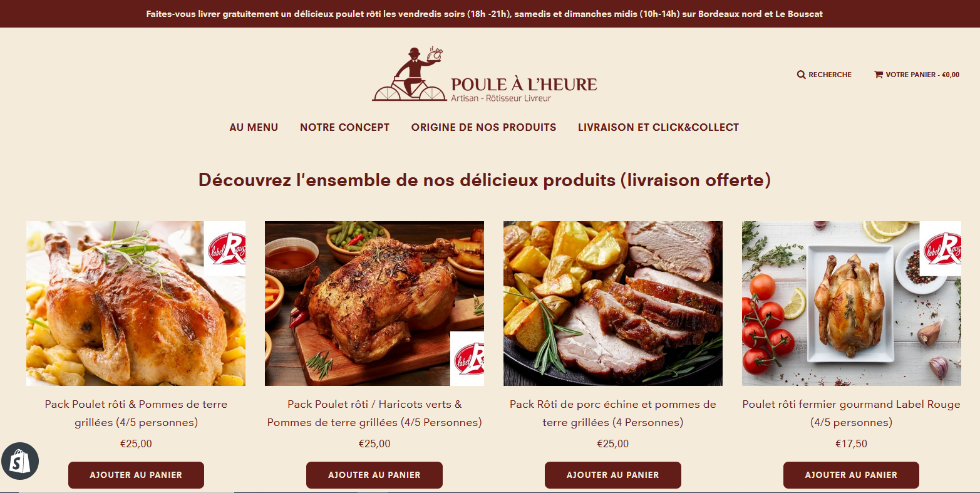Image resolution: width=980 pixels, height=493 pixels.
Task: Open the Notre Concept page
Action: click(344, 127)
